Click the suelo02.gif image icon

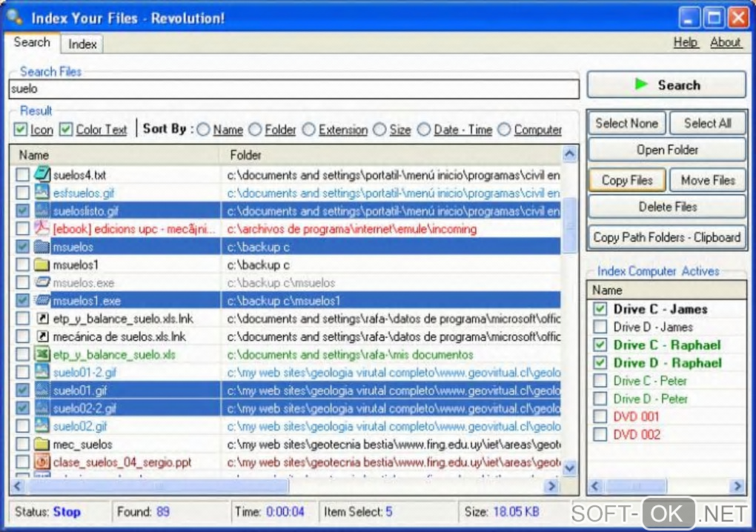click(x=42, y=426)
